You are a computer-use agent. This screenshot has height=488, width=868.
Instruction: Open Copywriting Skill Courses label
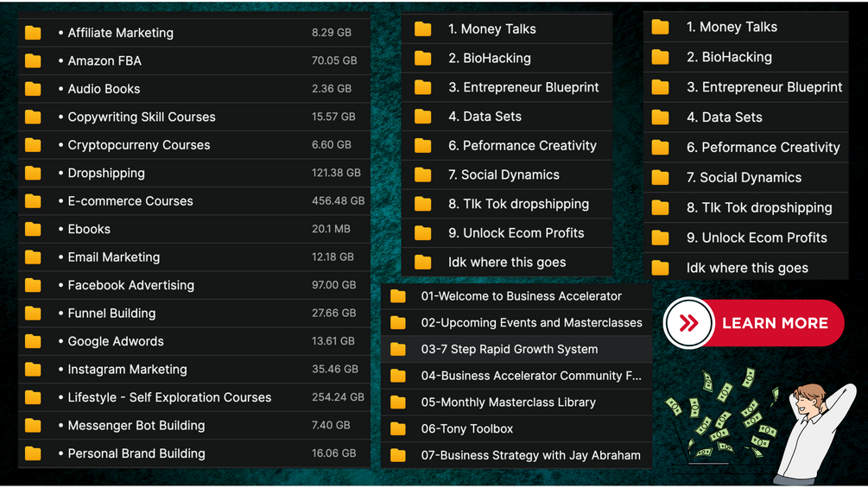(x=141, y=117)
